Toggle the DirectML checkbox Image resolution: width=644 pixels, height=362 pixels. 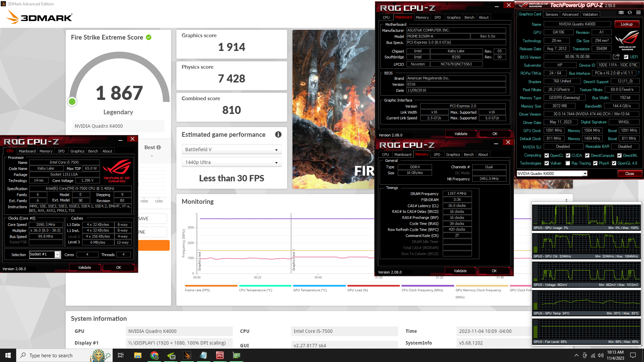pos(620,156)
